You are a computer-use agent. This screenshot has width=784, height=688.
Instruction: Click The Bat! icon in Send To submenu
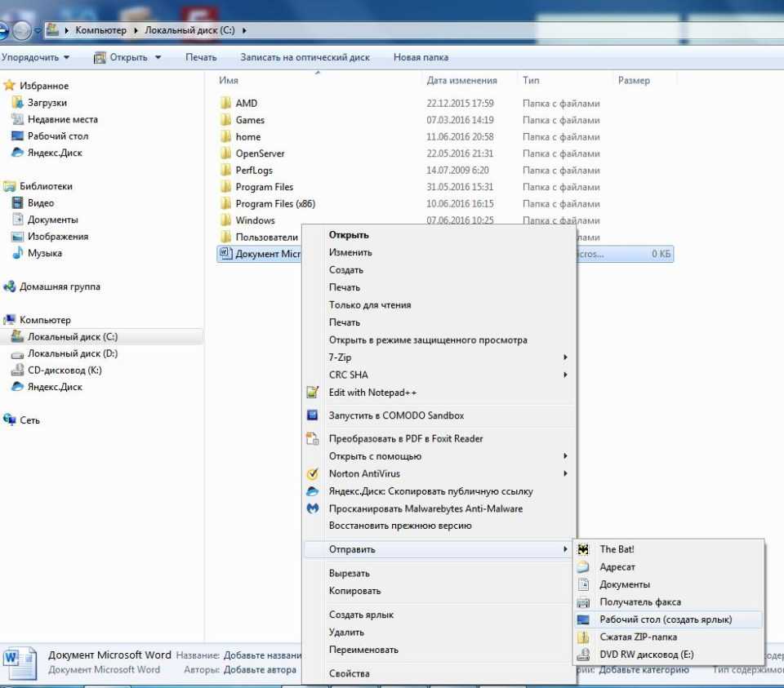coord(583,549)
